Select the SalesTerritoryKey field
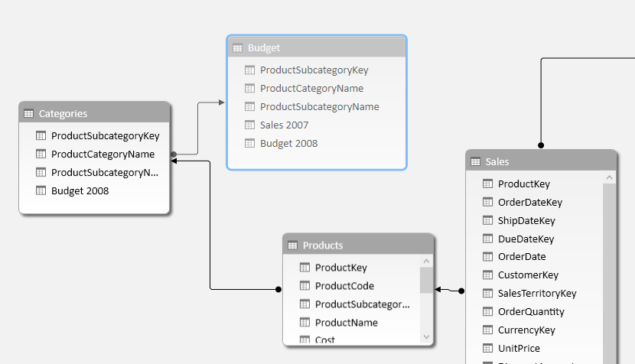 [x=537, y=293]
